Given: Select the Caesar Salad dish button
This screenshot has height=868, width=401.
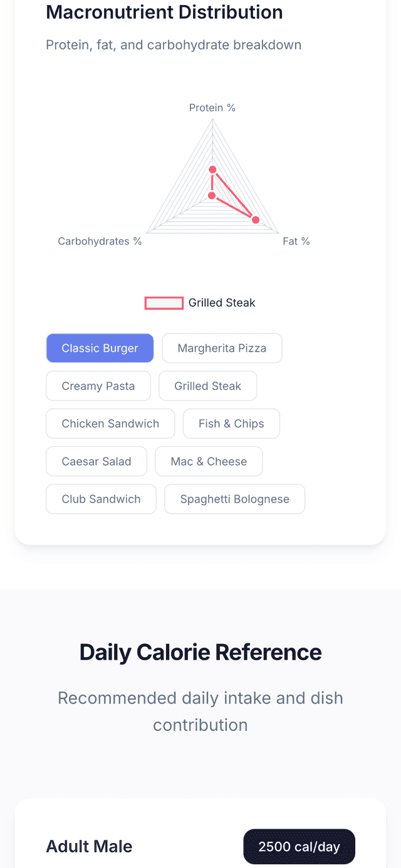Looking at the screenshot, I should pyautogui.click(x=96, y=461).
